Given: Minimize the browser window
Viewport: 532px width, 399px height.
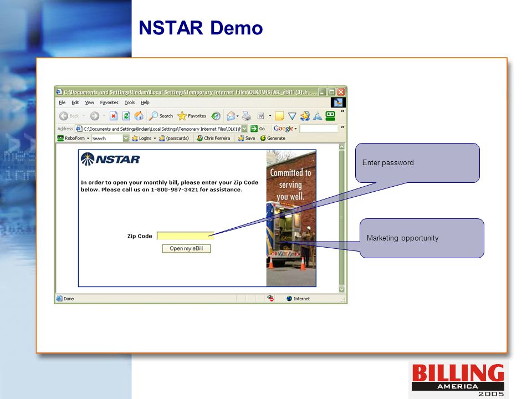Looking at the screenshot, I should [x=323, y=92].
